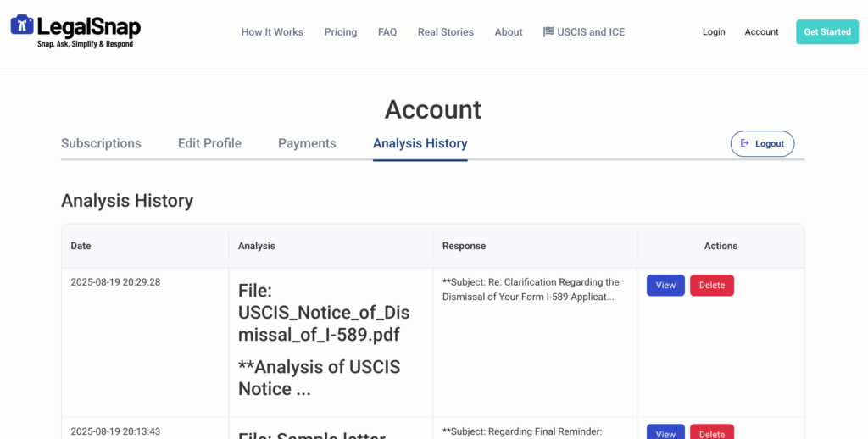The height and width of the screenshot is (439, 868).
Task: Open the How It Works page
Action: (x=272, y=32)
